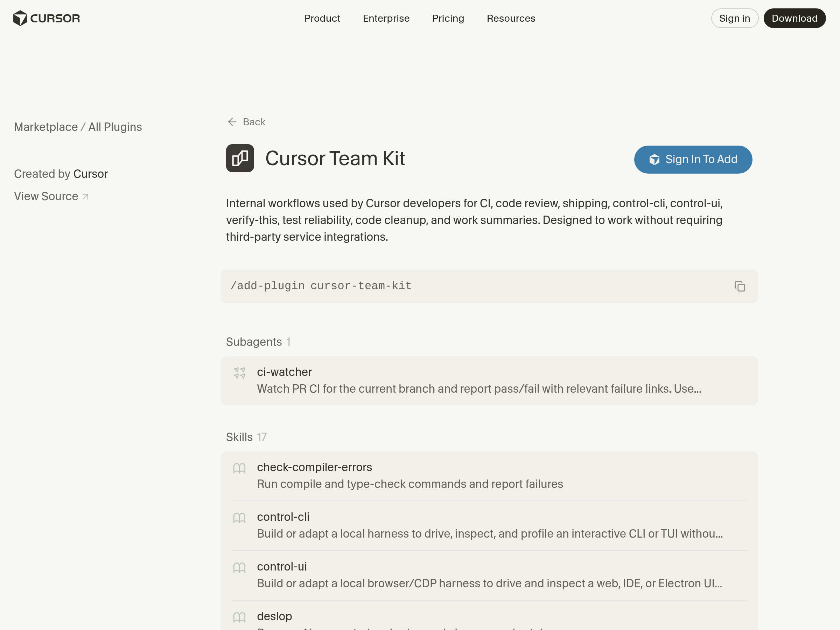Screen dimensions: 840x630
Task: Open the deslop skill
Action: point(489,616)
